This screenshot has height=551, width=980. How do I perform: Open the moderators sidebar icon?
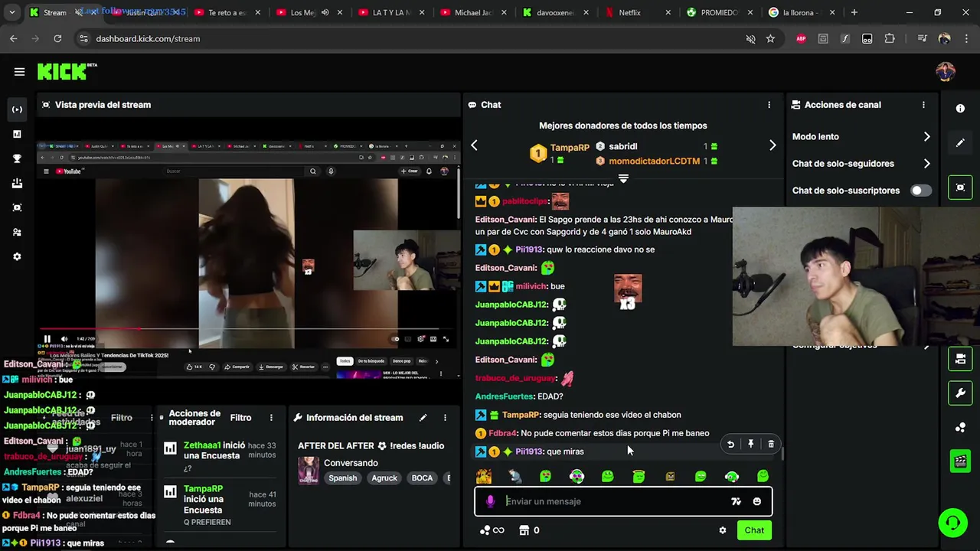pyautogui.click(x=17, y=232)
